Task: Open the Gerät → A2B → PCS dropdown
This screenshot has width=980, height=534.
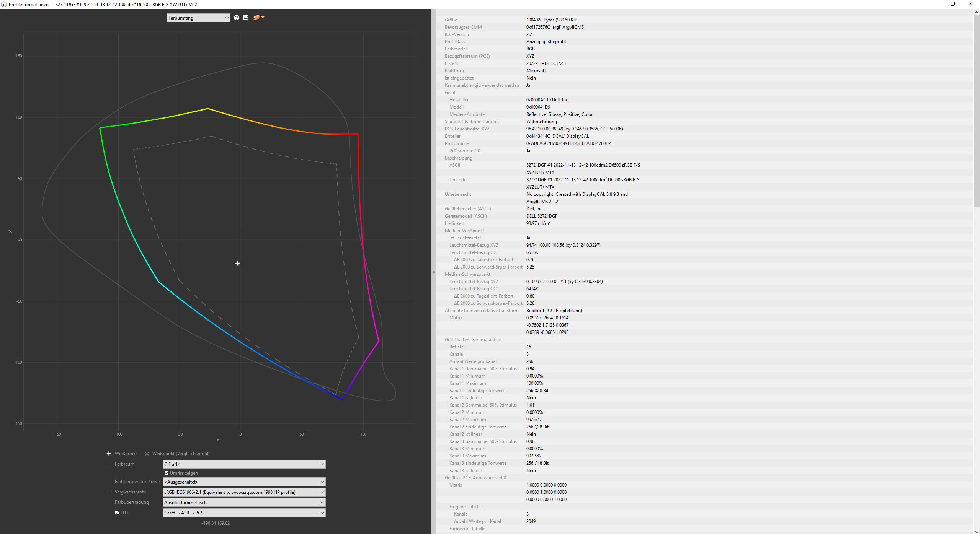Action: click(244, 513)
